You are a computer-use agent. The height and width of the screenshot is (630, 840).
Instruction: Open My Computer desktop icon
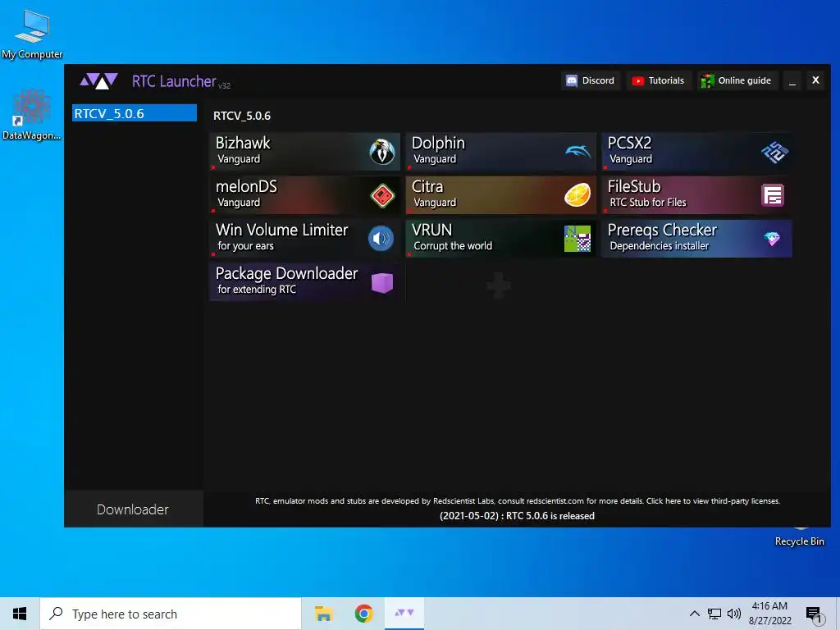(x=32, y=34)
